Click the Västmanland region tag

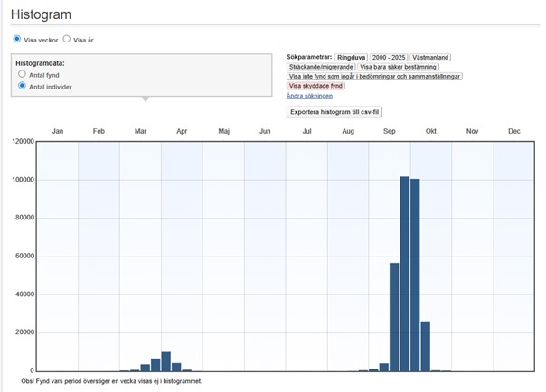coord(429,57)
